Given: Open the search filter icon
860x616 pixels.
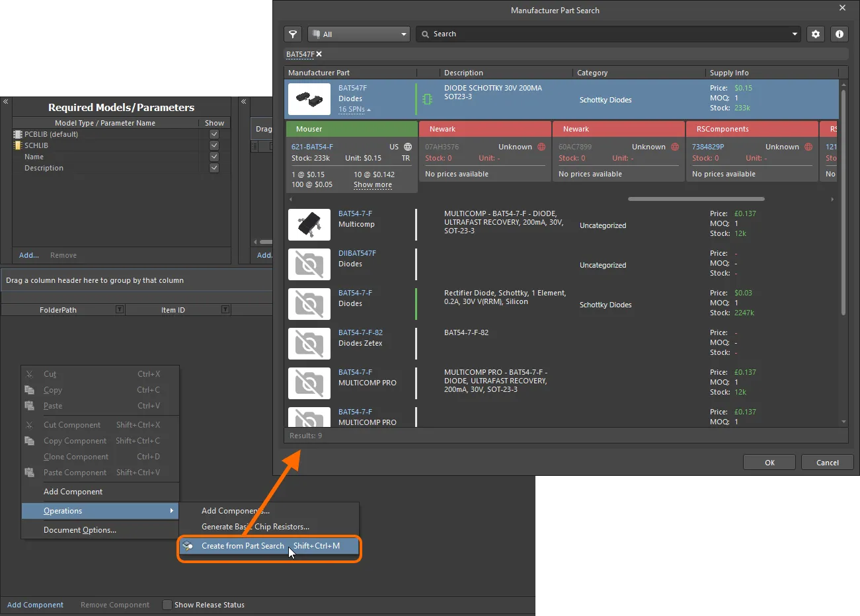Looking at the screenshot, I should click(292, 34).
